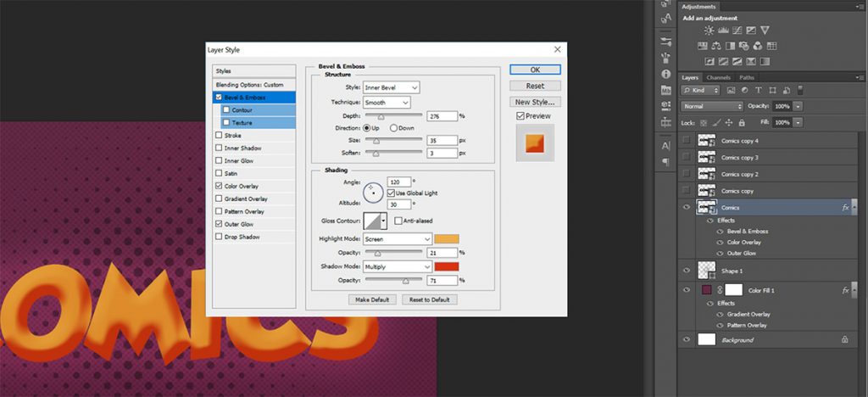Open the Paths tab
Image resolution: width=868 pixels, height=397 pixels.
[x=746, y=77]
